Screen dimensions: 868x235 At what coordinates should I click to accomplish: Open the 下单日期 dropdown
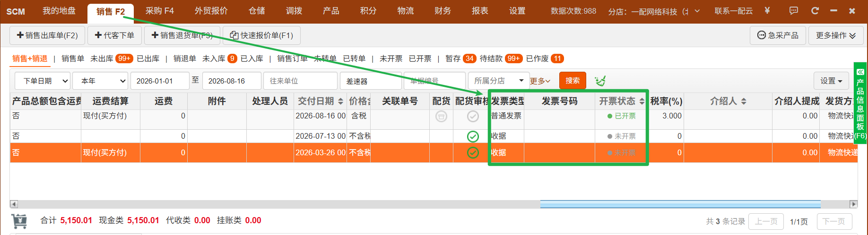point(43,81)
